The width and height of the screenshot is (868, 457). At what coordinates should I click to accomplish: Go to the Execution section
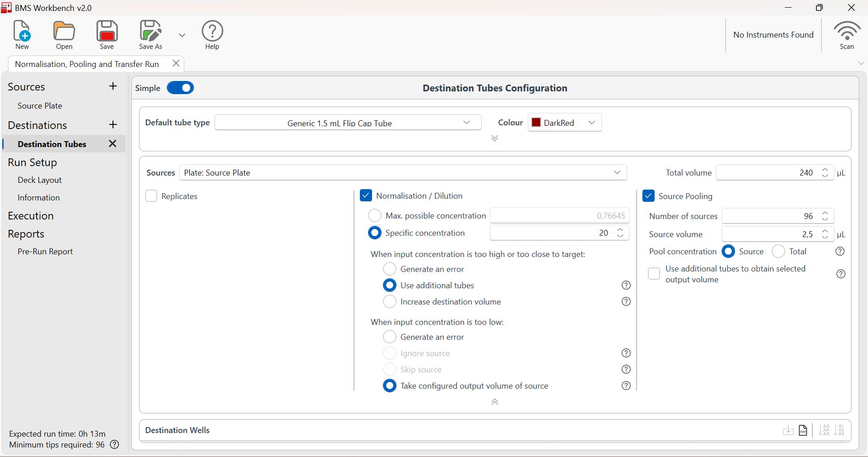click(31, 216)
